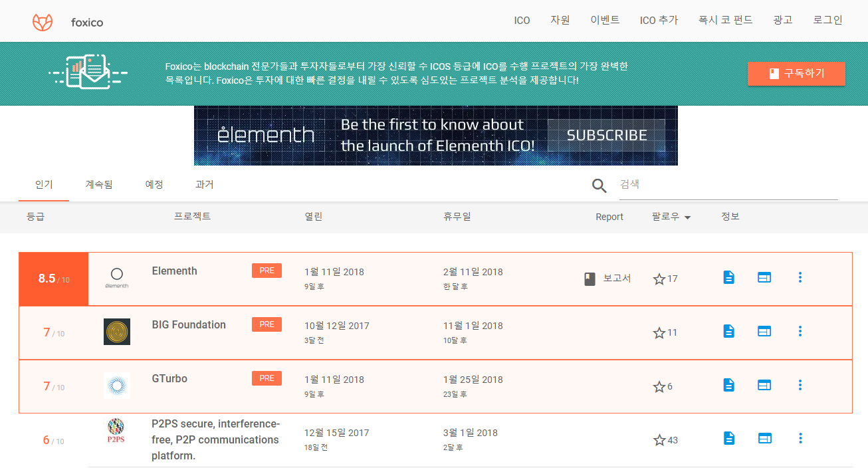Screen dimensions: 868x476
Task: Click the 3월 1일 2018 close date
Action: coord(471,433)
